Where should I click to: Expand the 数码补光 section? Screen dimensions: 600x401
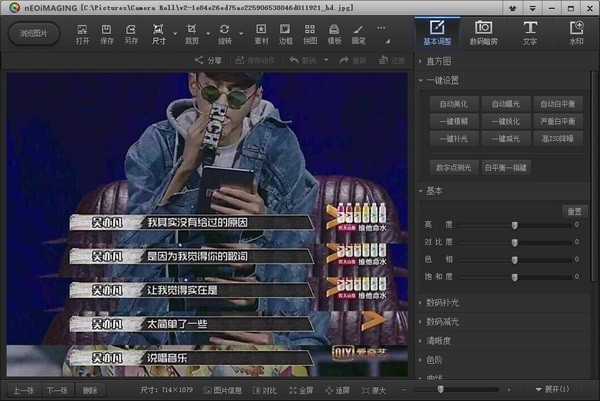(444, 301)
